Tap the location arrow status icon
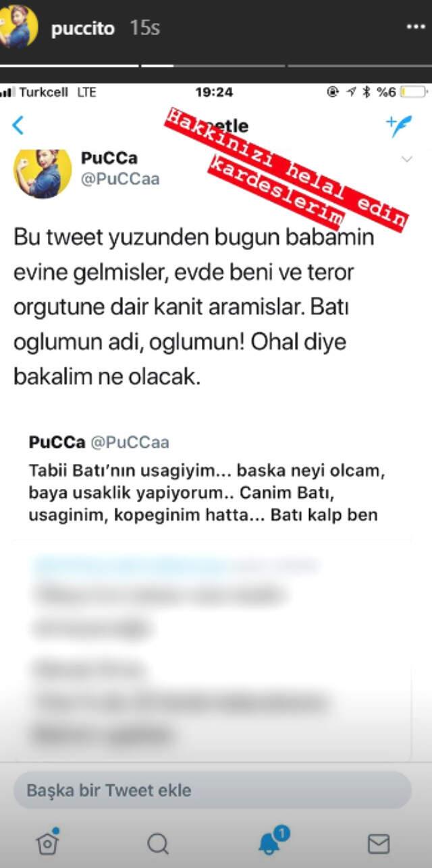This screenshot has height=868, width=432. tap(350, 92)
